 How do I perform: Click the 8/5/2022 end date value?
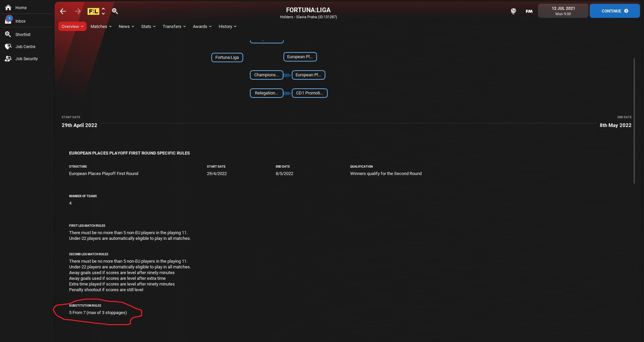click(284, 173)
